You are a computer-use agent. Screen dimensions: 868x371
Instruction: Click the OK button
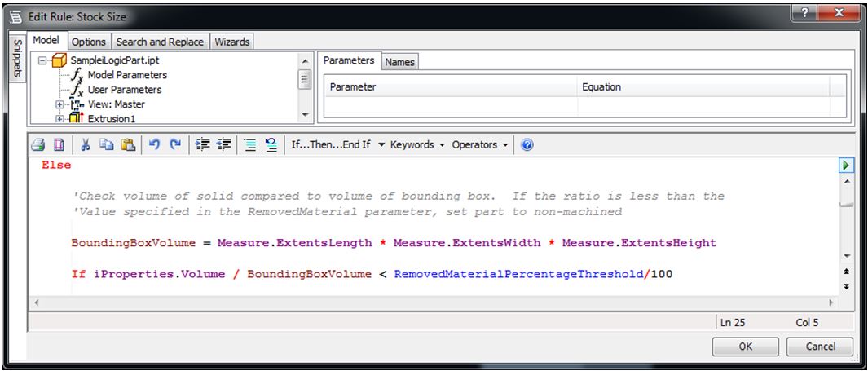[x=745, y=346]
